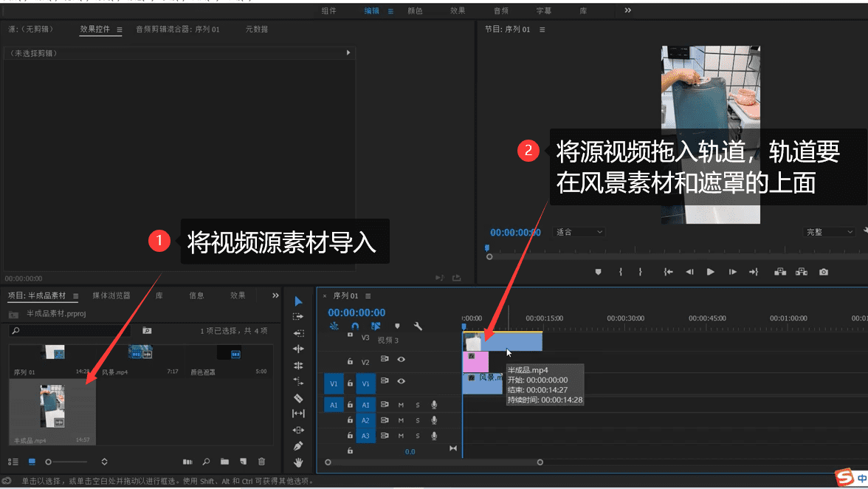Click the Extract button in Program monitor
This screenshot has height=489, width=868.
click(801, 272)
